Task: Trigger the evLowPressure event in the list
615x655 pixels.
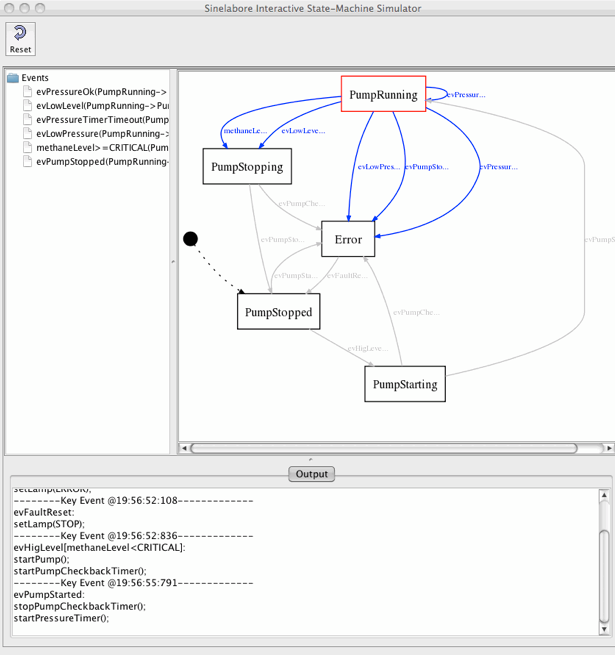Action: click(x=102, y=133)
